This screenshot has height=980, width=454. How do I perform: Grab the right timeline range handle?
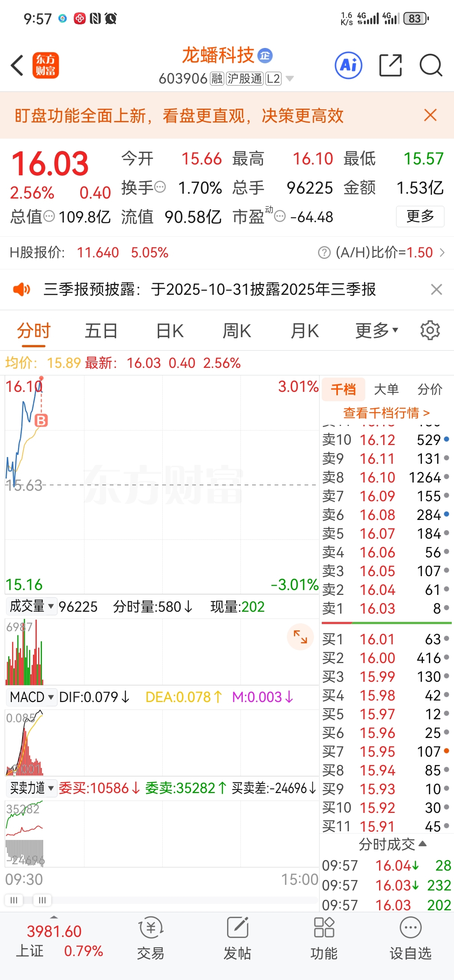point(42,900)
